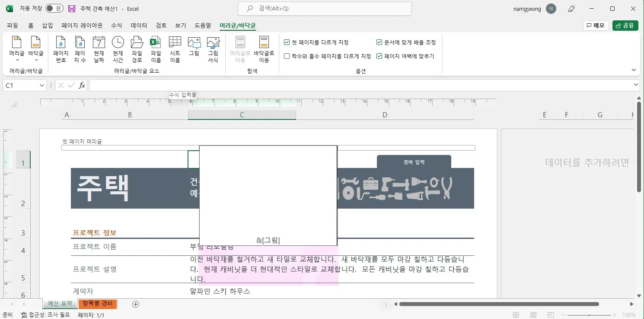Insert the page number into the header

[60, 48]
